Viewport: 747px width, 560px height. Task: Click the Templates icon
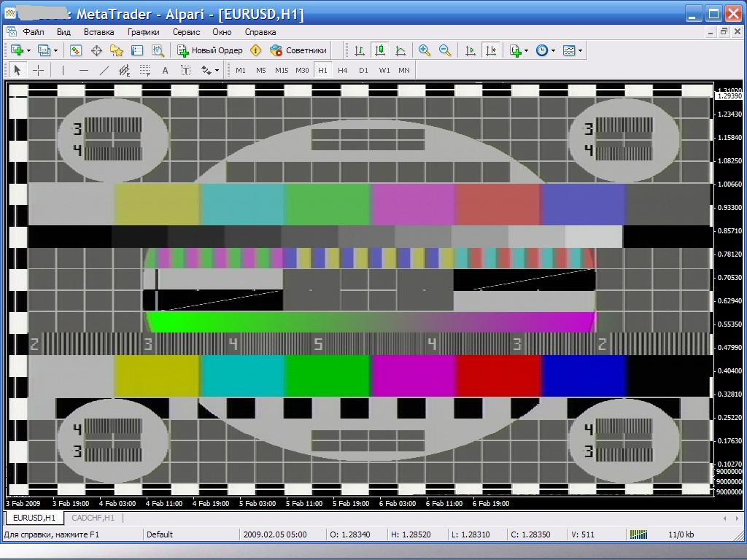[x=569, y=50]
